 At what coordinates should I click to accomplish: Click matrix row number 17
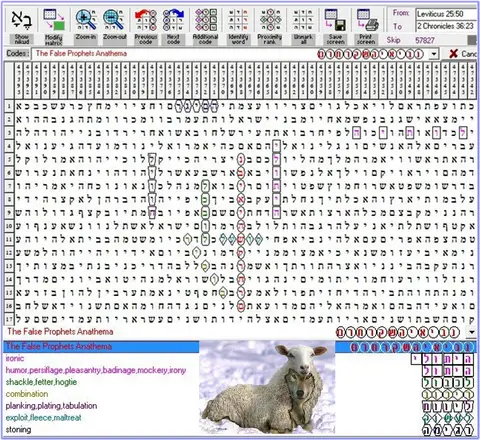coord(9,319)
